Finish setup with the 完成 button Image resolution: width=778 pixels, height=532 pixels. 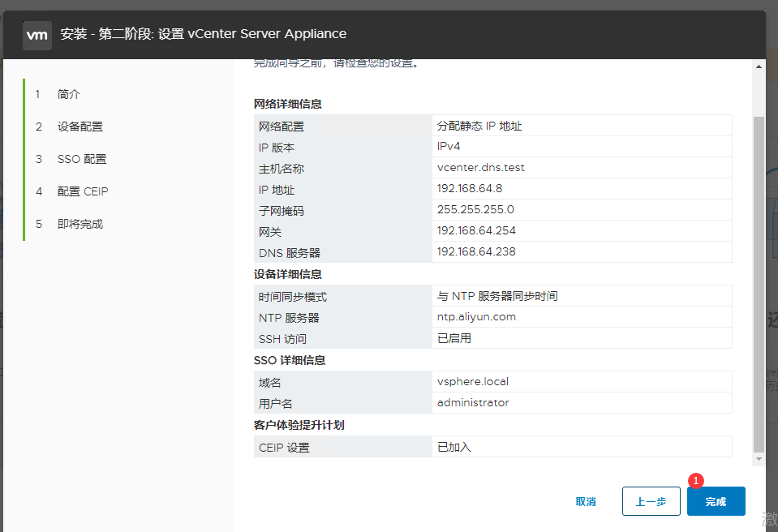(716, 501)
